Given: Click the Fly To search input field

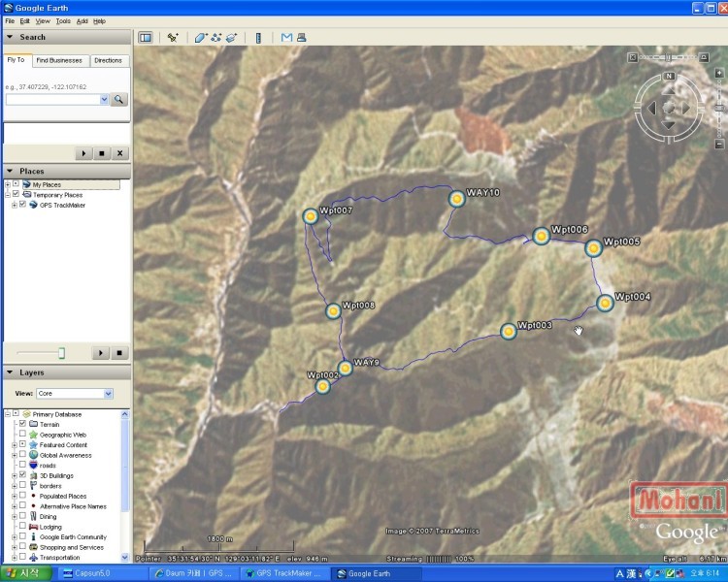Looking at the screenshot, I should click(x=53, y=99).
